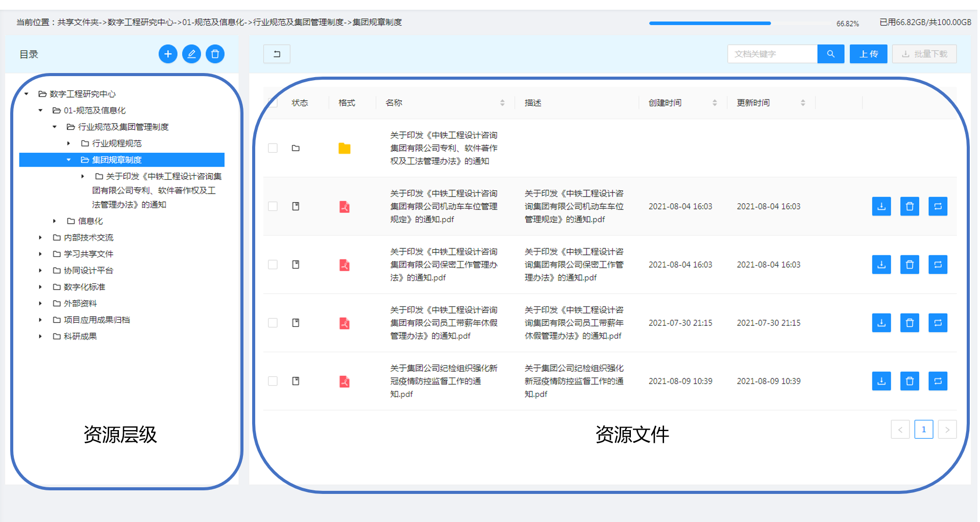Click the 上传 upload button
This screenshot has height=522, width=980.
[x=868, y=54]
